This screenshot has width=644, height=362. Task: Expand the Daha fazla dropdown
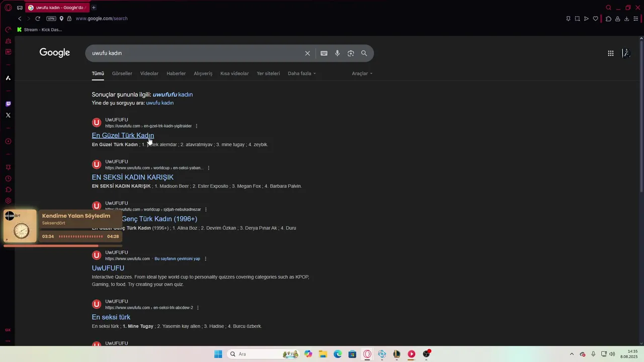pyautogui.click(x=302, y=73)
